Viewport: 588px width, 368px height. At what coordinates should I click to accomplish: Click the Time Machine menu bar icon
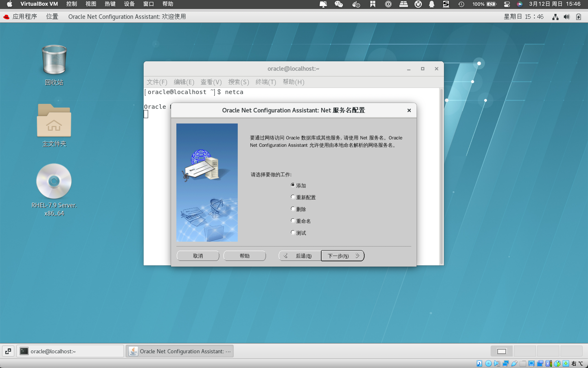461,4
